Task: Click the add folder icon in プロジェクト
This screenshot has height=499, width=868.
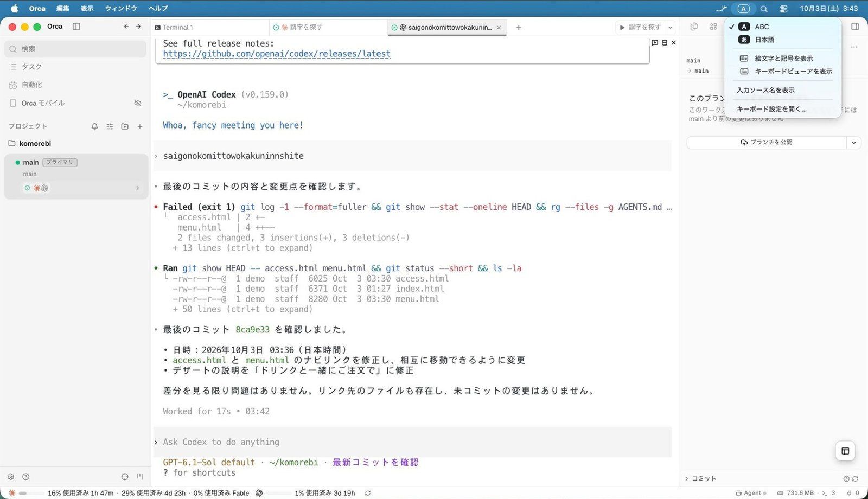Action: coord(125,126)
